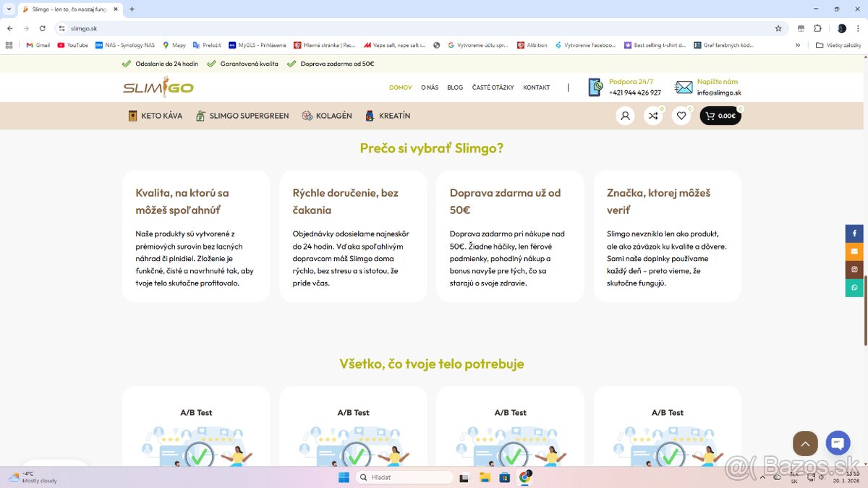Open Časté otázky page
Viewport: 868px width, 488px height.
[x=493, y=87]
